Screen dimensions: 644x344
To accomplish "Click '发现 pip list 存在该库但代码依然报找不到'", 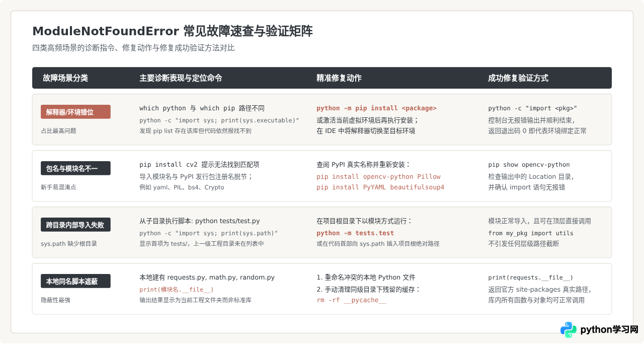I will pyautogui.click(x=195, y=131).
